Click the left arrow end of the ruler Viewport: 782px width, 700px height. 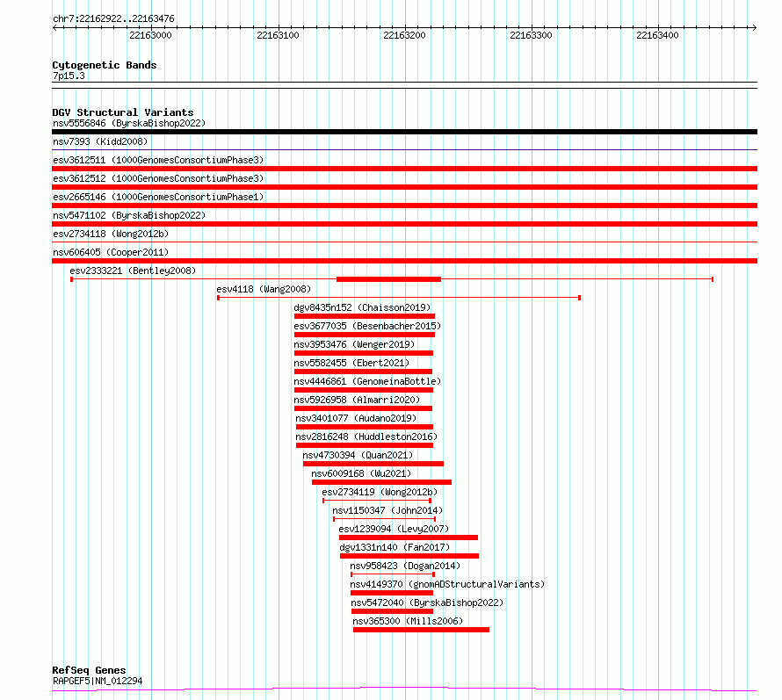click(x=54, y=28)
